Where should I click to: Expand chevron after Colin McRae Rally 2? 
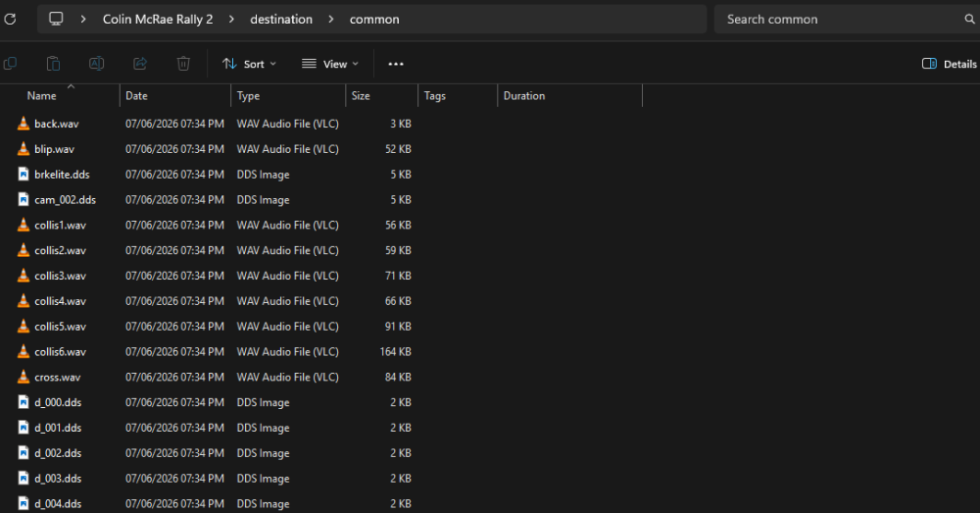[x=232, y=20]
